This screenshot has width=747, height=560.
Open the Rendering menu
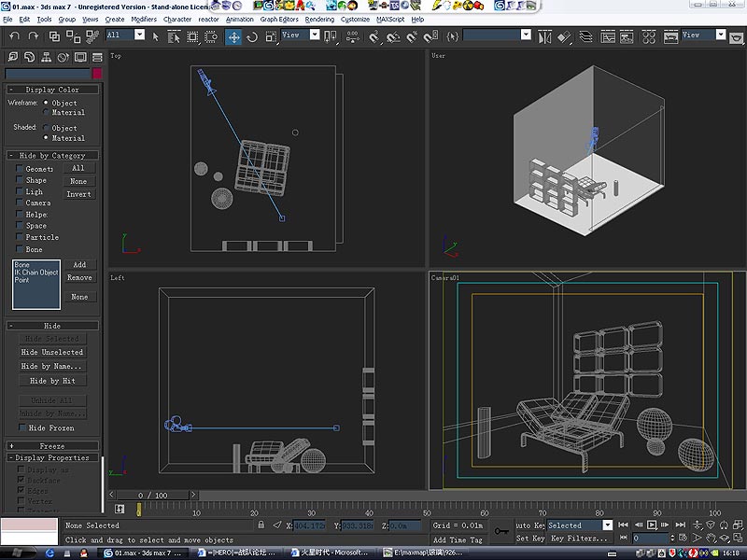[x=319, y=19]
